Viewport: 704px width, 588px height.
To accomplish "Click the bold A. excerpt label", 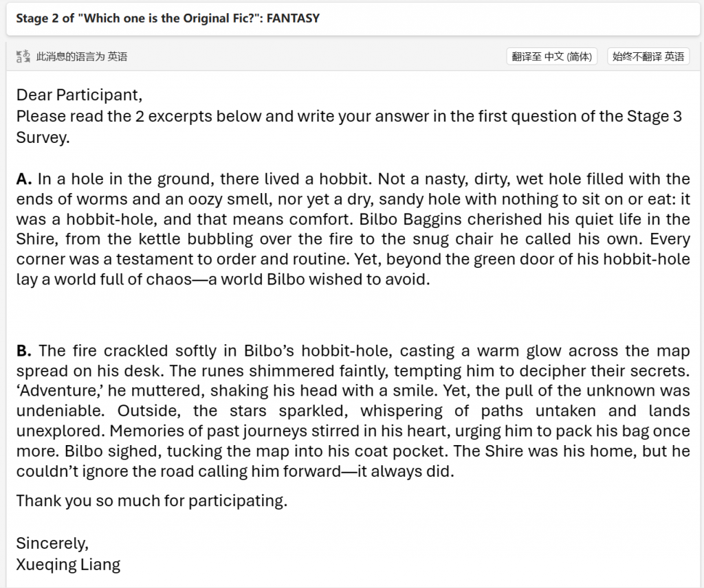I will [x=24, y=179].
